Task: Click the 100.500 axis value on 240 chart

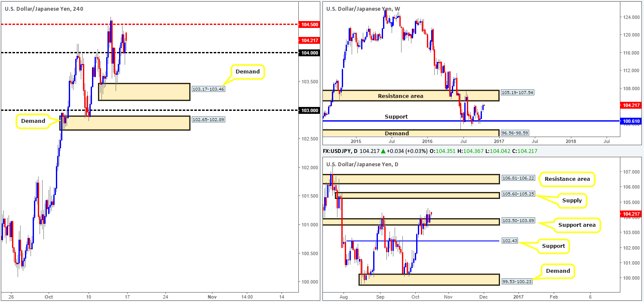Action: pos(310,253)
